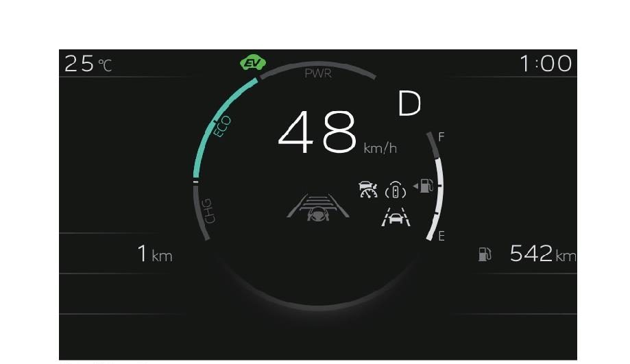Click the white fuel level gauge bar
Viewport: 630px width, 364px height.
click(x=438, y=199)
